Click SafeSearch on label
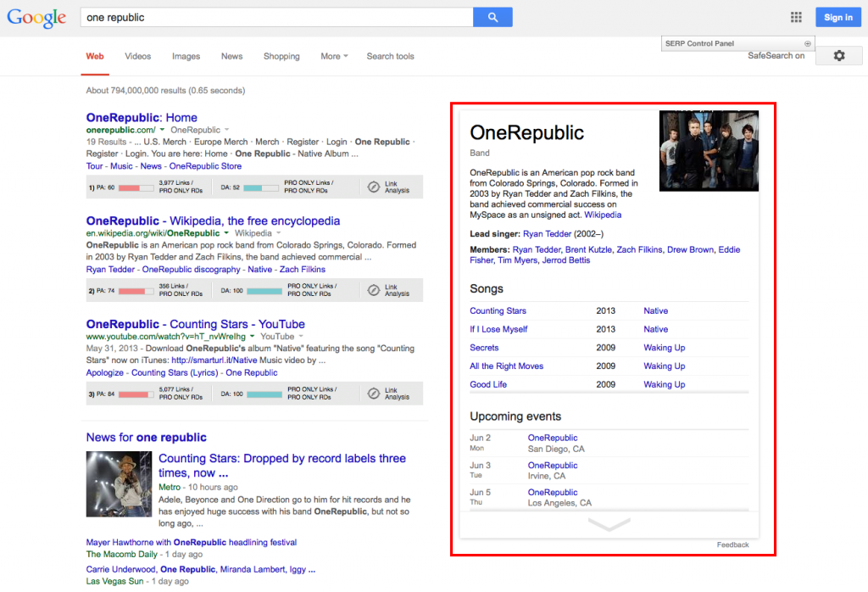868x592 pixels. click(x=776, y=55)
